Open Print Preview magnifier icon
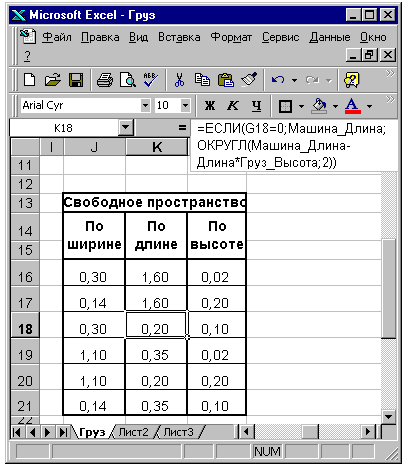The height and width of the screenshot is (467, 404). point(127,80)
